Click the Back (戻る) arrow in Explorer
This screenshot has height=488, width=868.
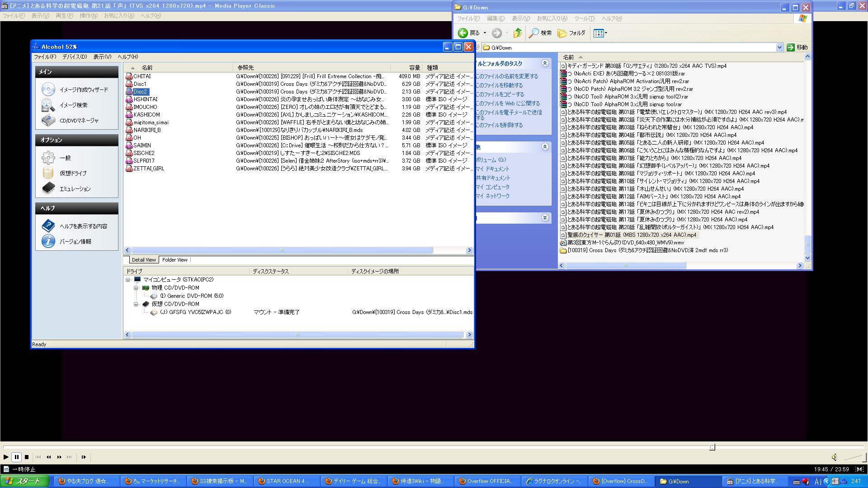pyautogui.click(x=469, y=33)
